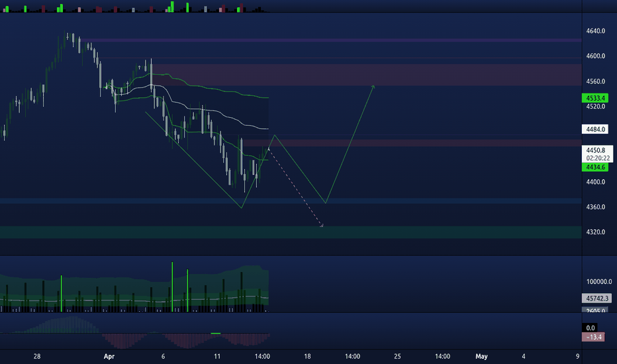Click the 4484.0 white price label
617x364 pixels.
click(x=595, y=129)
